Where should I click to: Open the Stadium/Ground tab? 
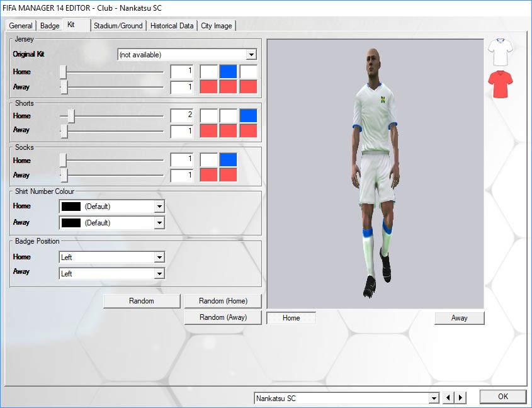click(x=118, y=26)
